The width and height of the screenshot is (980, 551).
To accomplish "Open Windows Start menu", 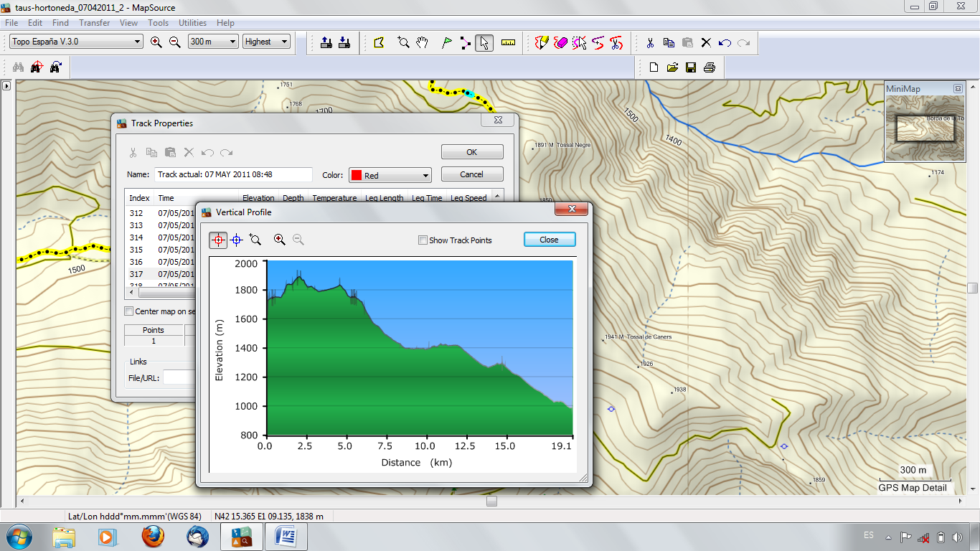I will tap(18, 537).
